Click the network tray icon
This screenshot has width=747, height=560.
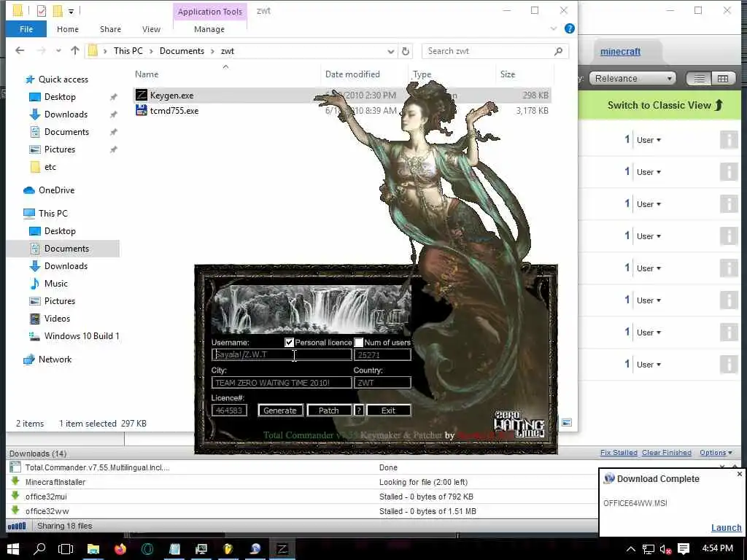(649, 549)
